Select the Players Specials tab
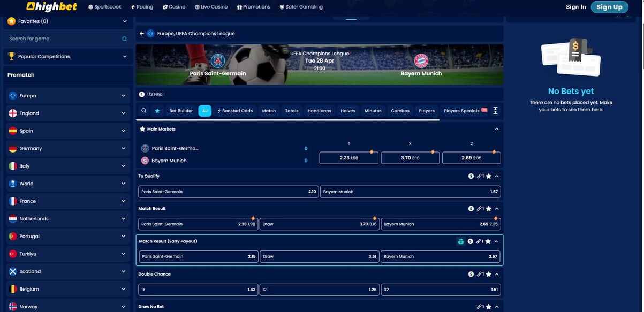This screenshot has width=644, height=312. (465, 111)
